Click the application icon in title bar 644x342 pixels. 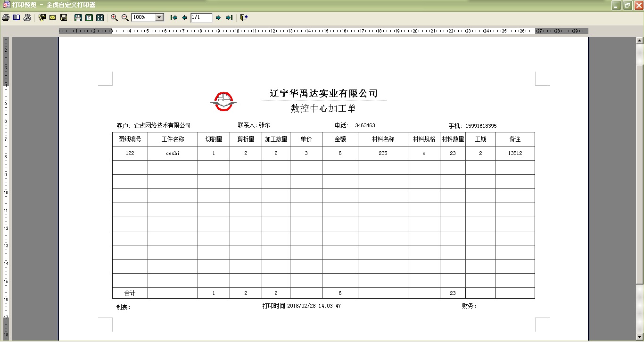pos(6,5)
